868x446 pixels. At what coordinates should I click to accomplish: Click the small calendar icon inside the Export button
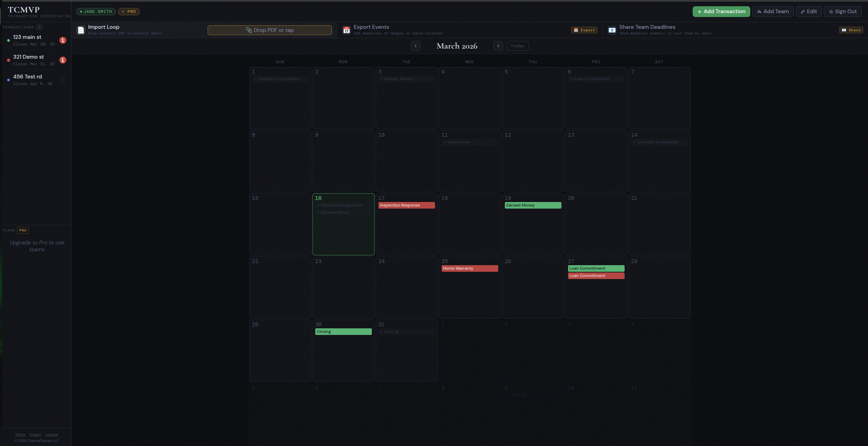pyautogui.click(x=576, y=30)
